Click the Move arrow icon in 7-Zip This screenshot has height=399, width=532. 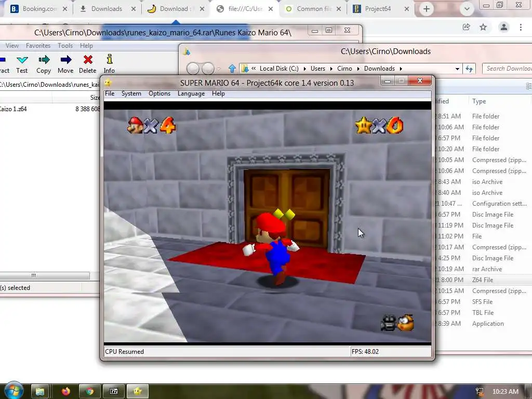coord(66,60)
